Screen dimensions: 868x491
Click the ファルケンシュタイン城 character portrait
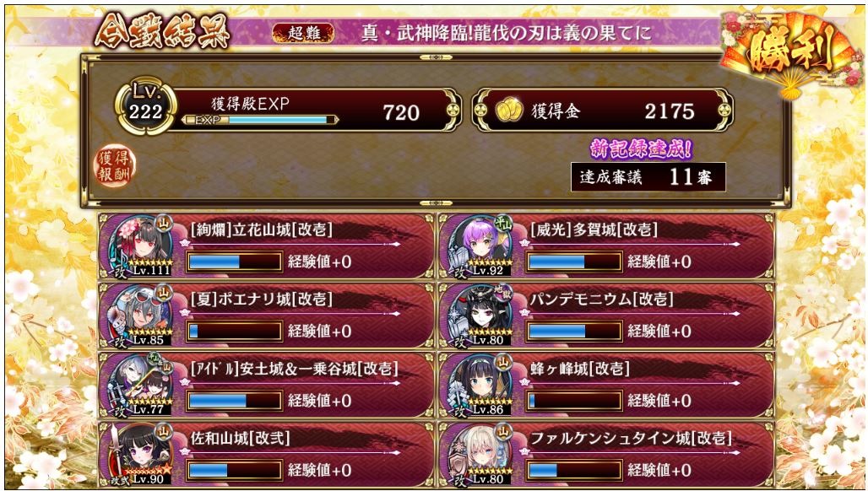pyautogui.click(x=480, y=455)
